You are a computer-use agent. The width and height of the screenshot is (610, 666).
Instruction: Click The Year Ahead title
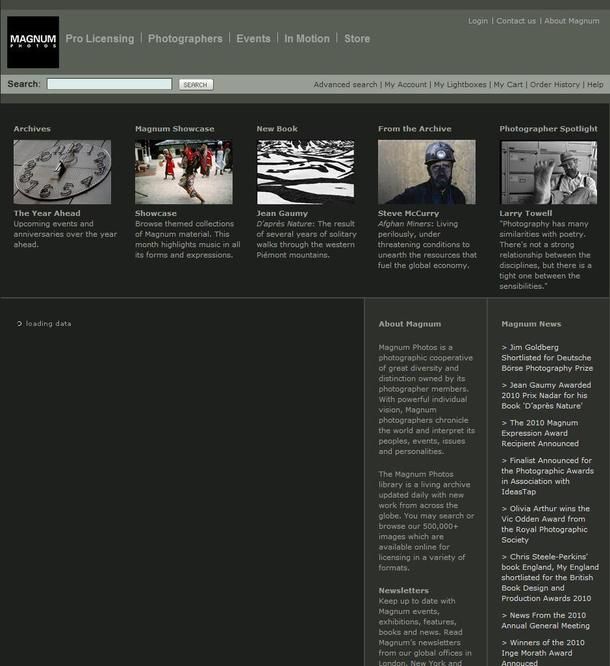[x=47, y=213]
